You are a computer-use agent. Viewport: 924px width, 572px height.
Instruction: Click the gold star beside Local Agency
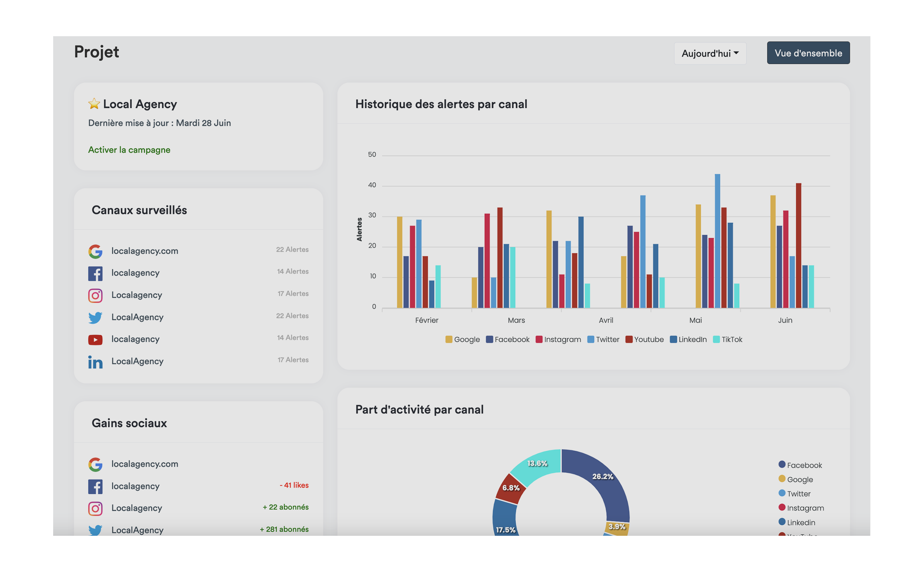(x=94, y=104)
